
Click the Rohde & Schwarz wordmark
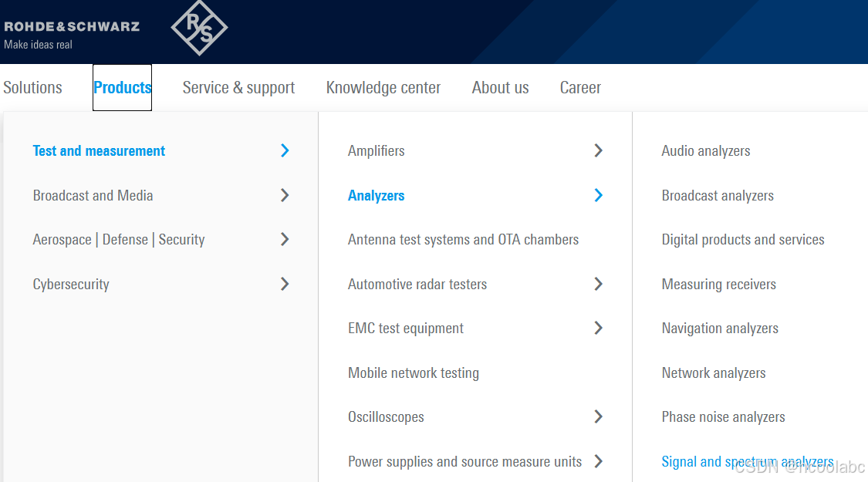[x=72, y=26]
